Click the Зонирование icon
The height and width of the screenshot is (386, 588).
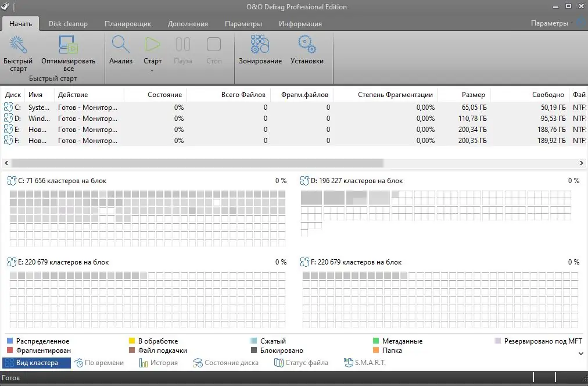click(x=259, y=44)
